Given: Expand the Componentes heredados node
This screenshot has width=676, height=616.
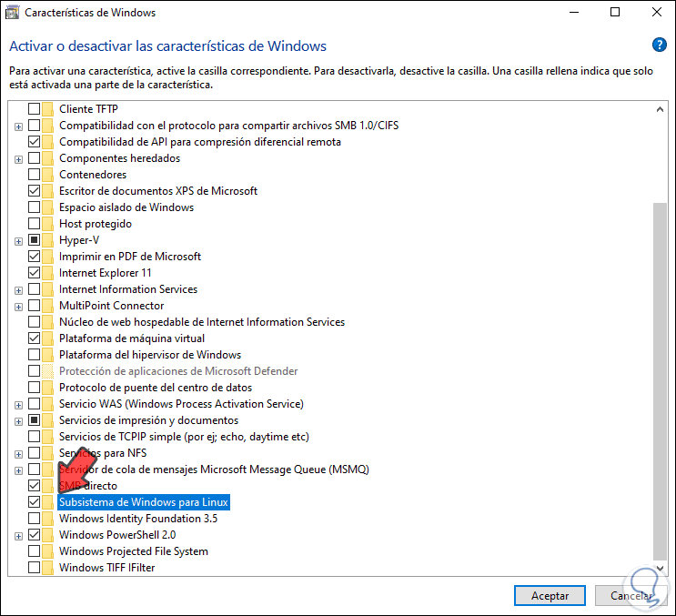Looking at the screenshot, I should coord(18,159).
